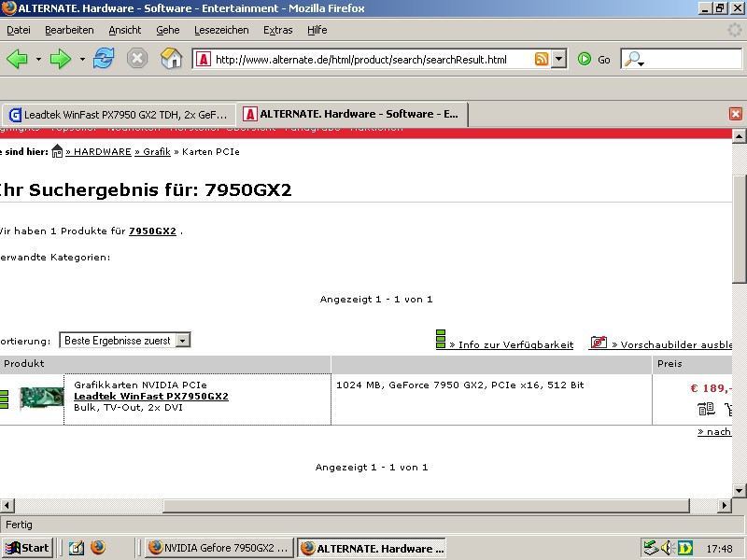Screen dimensions: 747x560
Task: Open the volume speaker tray icon
Action: (x=666, y=548)
